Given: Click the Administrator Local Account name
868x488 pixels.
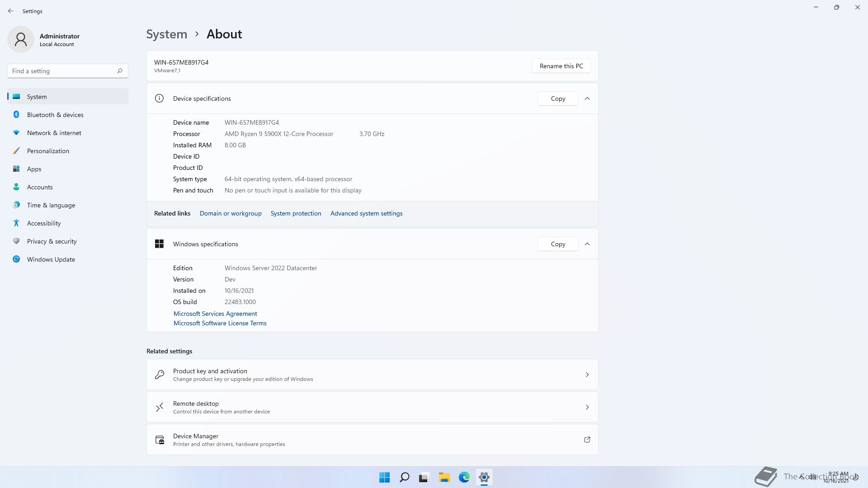Looking at the screenshot, I should pyautogui.click(x=60, y=40).
